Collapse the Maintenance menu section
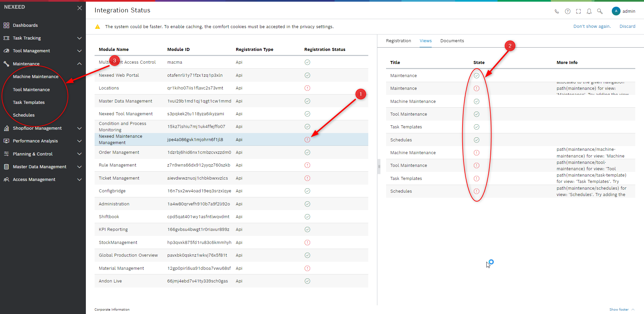The height and width of the screenshot is (314, 644). click(79, 64)
